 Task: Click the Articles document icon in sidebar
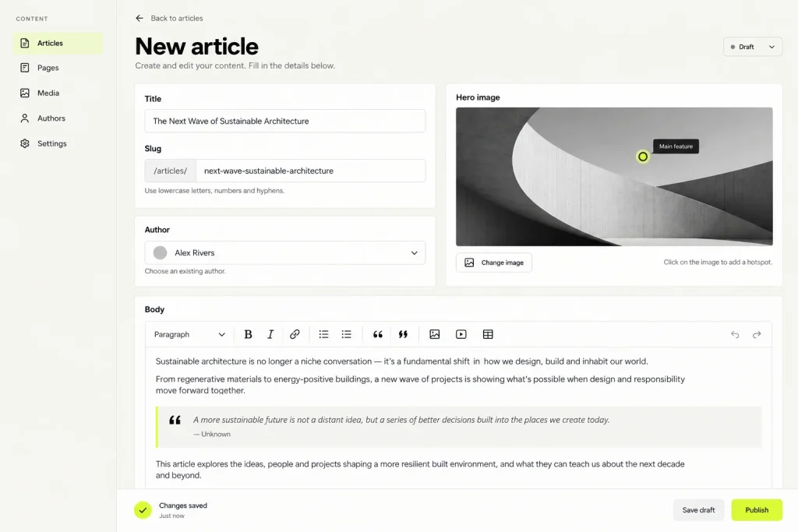[24, 44]
